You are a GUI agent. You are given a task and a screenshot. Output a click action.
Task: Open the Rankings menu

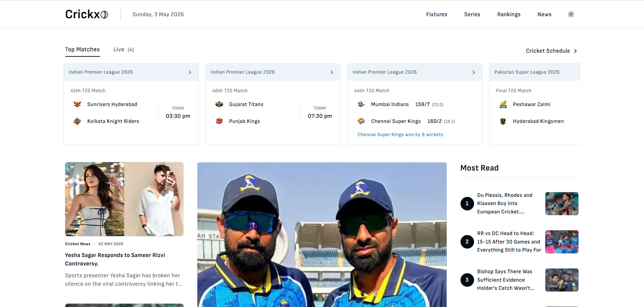[509, 15]
